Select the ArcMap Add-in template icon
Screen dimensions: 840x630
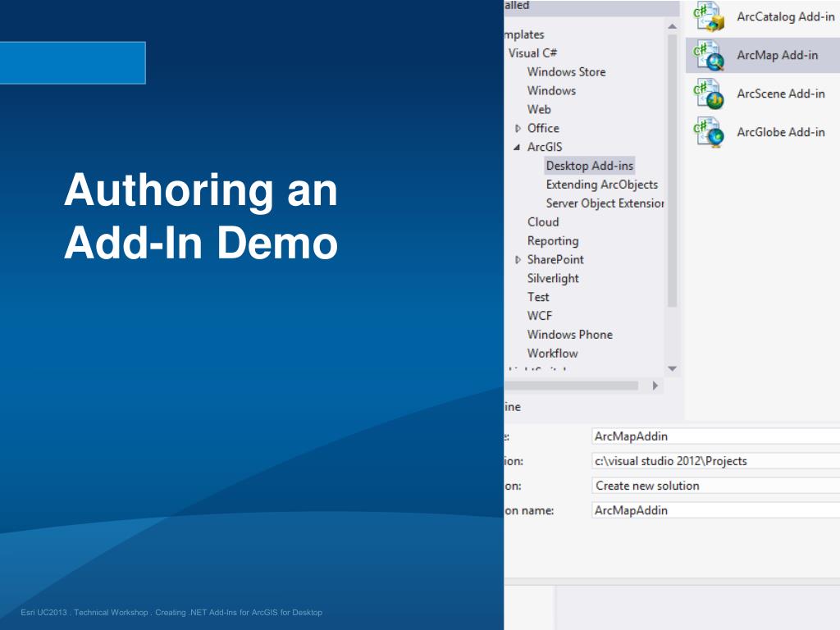710,56
